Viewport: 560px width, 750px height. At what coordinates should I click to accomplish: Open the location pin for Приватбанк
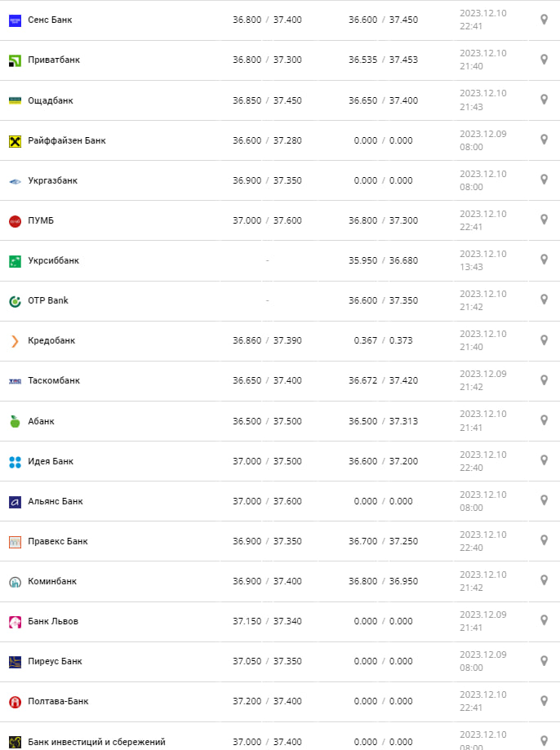[544, 60]
